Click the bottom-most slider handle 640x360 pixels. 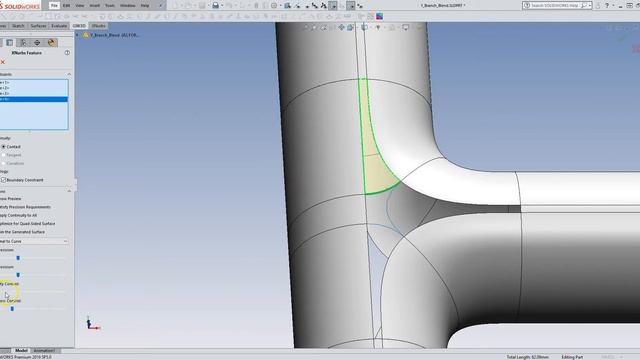click(x=12, y=309)
